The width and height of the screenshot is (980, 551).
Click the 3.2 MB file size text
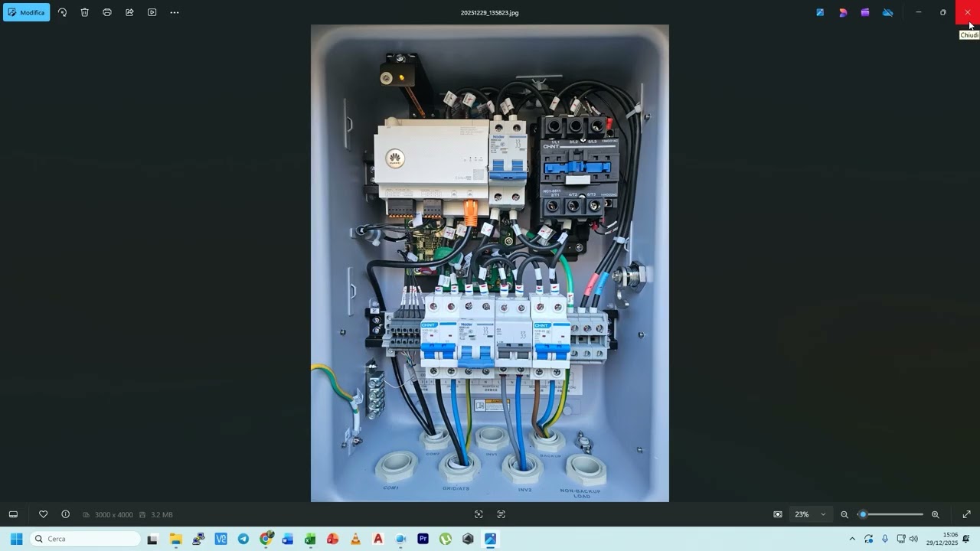[162, 515]
